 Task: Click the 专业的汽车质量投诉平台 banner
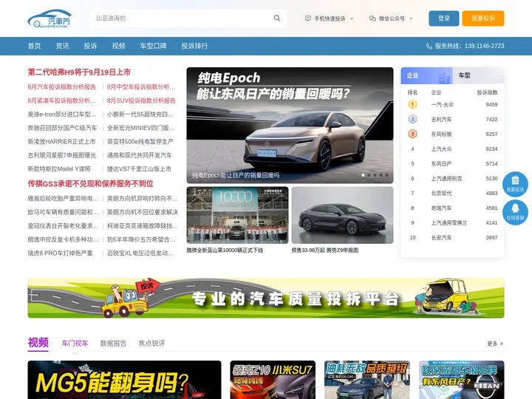tap(266, 298)
